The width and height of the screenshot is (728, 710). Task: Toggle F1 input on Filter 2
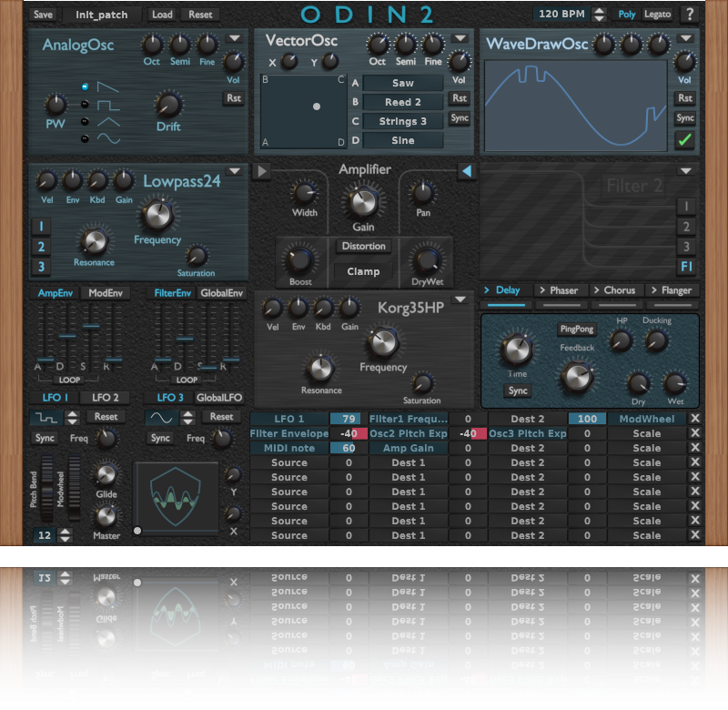[686, 266]
